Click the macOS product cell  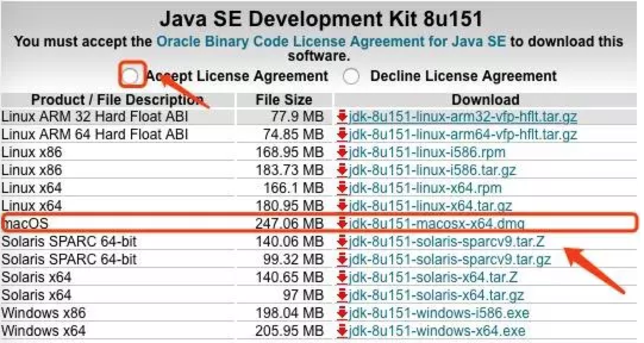(x=117, y=224)
